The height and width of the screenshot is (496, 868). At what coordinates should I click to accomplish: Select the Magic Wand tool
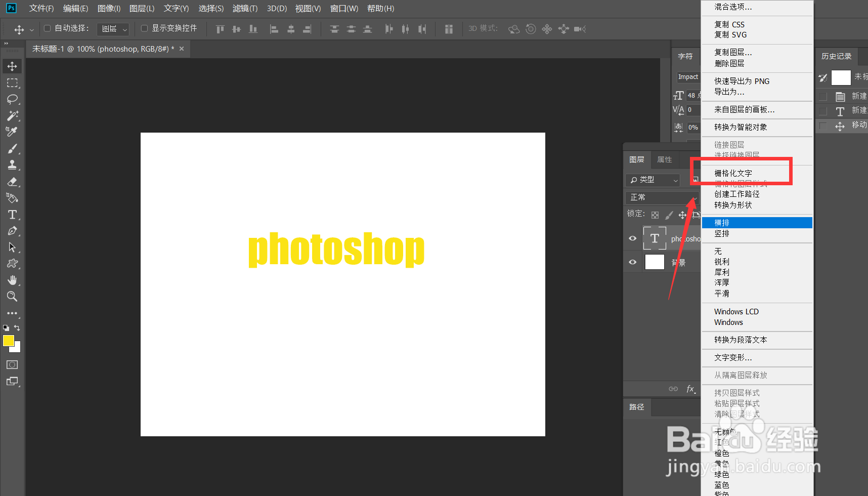(x=12, y=115)
